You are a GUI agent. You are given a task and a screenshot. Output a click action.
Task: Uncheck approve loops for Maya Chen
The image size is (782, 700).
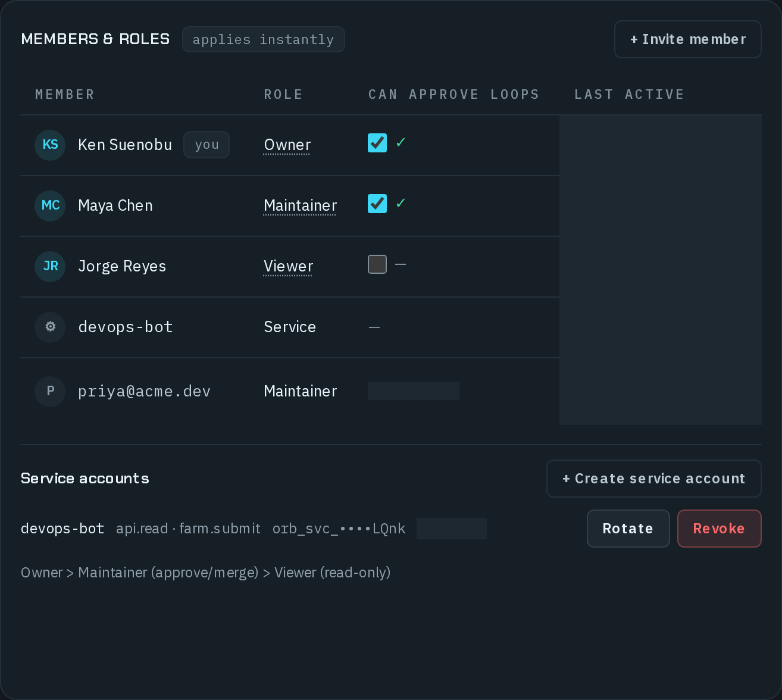click(377, 204)
